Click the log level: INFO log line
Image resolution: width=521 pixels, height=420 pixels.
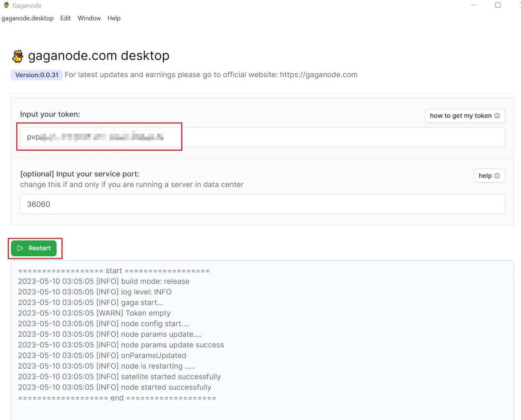95,292
